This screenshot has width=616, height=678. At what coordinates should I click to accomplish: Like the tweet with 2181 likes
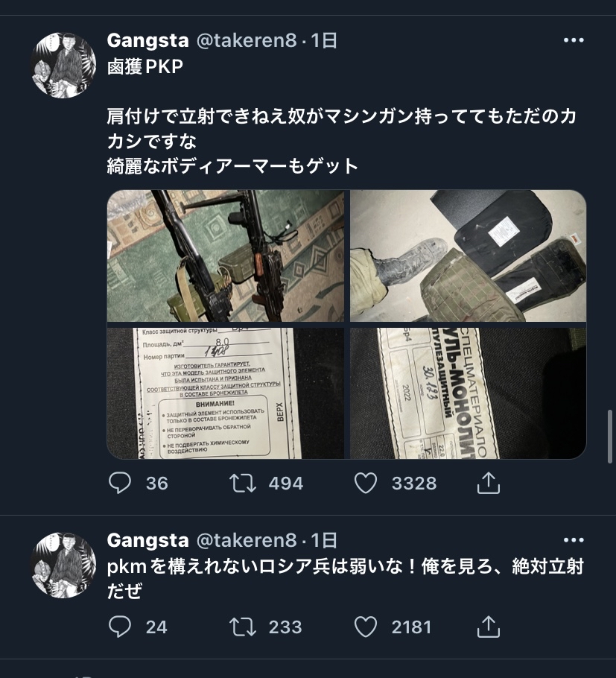coord(366,627)
